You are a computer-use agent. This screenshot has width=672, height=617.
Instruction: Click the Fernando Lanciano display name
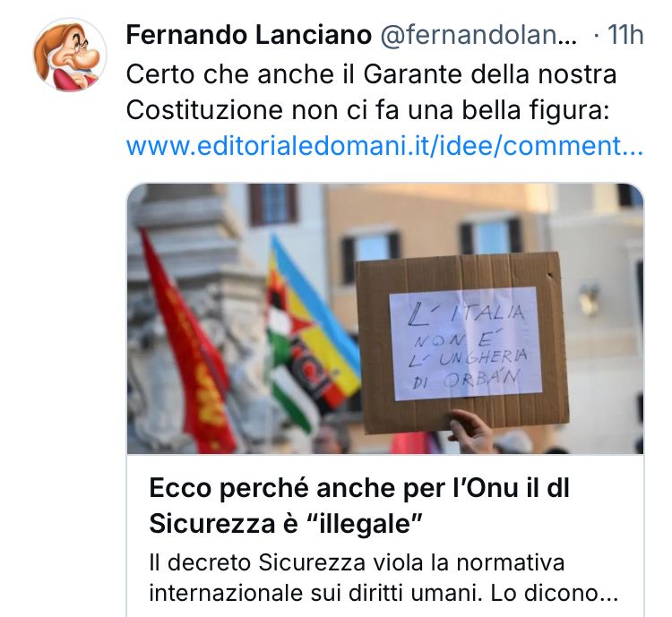click(x=248, y=35)
